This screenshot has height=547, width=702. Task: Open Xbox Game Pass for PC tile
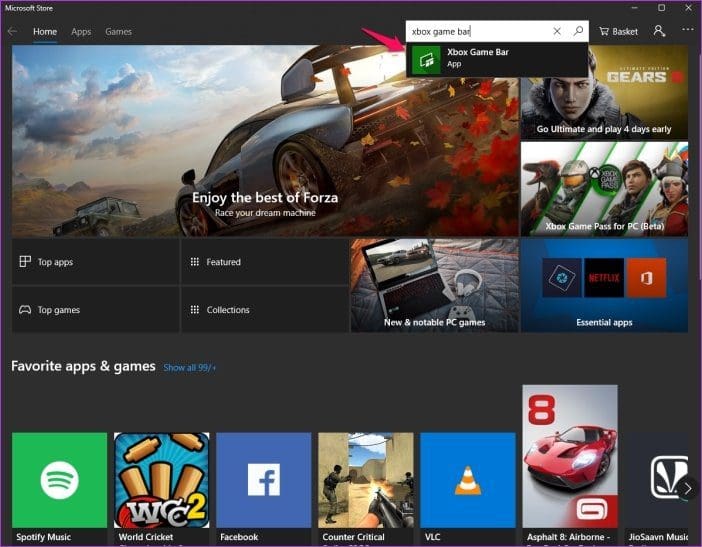click(604, 189)
